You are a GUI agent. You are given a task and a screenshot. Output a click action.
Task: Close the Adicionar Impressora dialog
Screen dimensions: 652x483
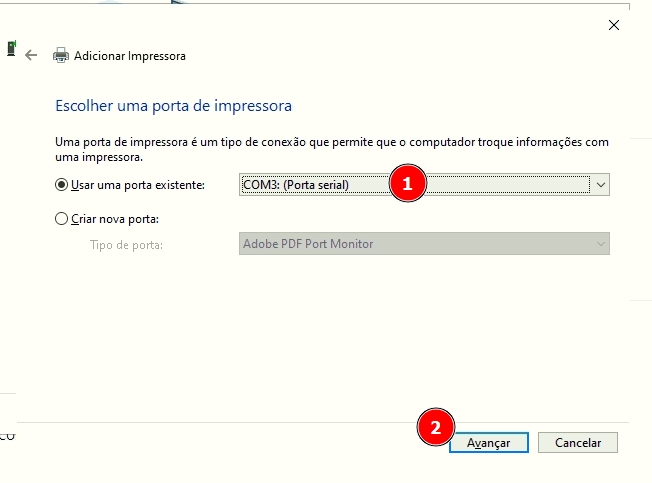[x=613, y=25]
